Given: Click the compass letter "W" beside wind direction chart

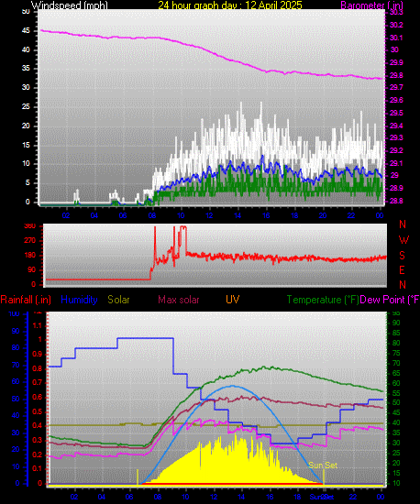Looking at the screenshot, I should point(403,240).
